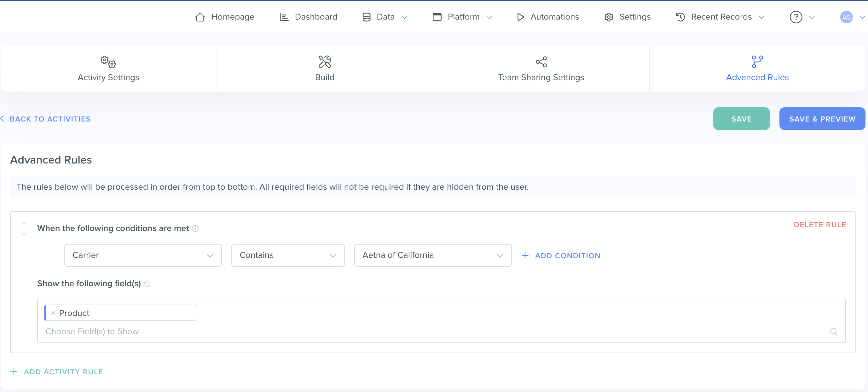Switch to the Advanced Rules tab

pyautogui.click(x=757, y=69)
